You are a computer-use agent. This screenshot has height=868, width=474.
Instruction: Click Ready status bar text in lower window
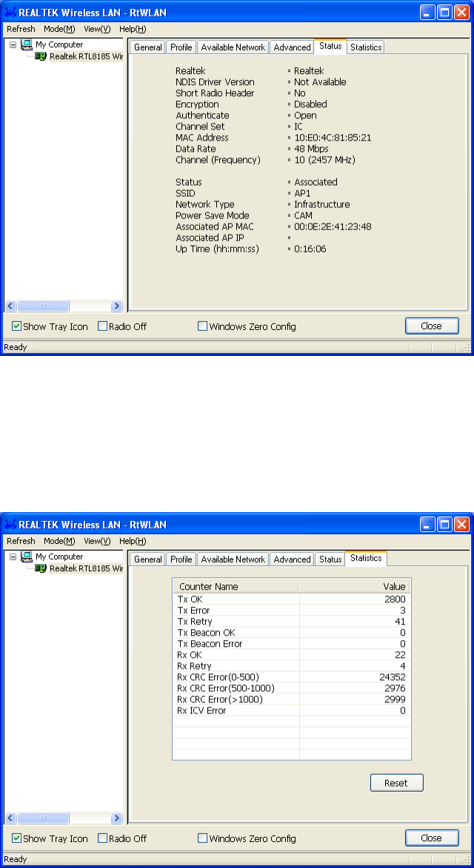[x=16, y=859]
